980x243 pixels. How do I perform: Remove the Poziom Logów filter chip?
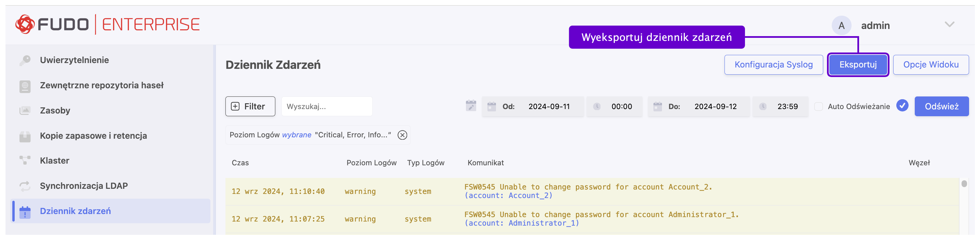point(402,135)
